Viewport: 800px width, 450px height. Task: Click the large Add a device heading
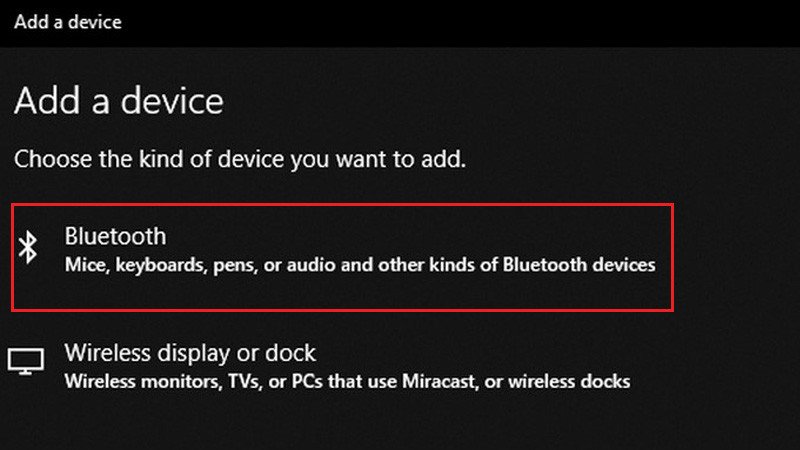pos(119,101)
